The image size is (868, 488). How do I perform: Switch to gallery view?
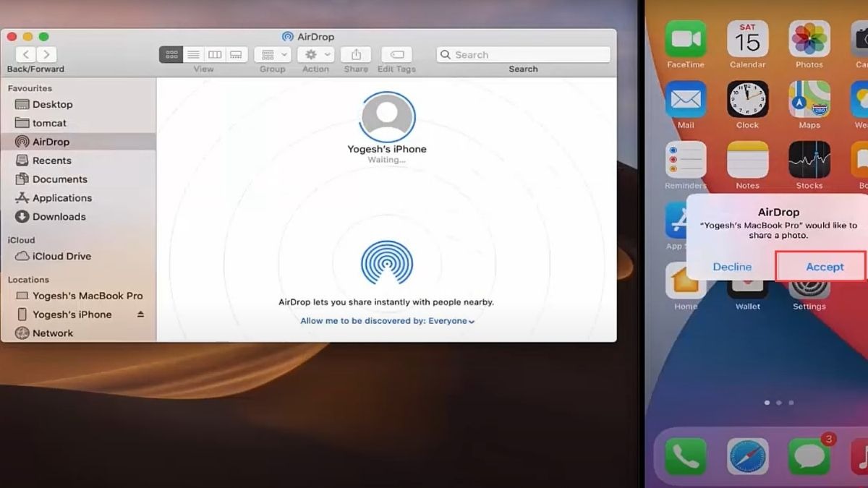coord(236,54)
